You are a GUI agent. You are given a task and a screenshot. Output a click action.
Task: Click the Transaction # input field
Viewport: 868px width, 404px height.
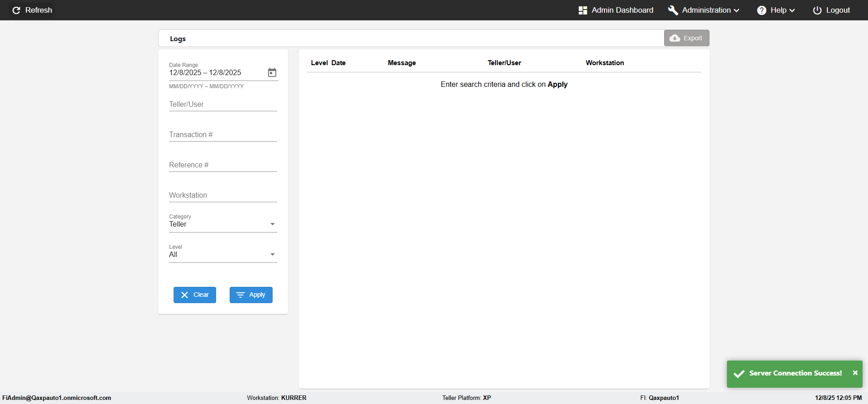tap(223, 135)
